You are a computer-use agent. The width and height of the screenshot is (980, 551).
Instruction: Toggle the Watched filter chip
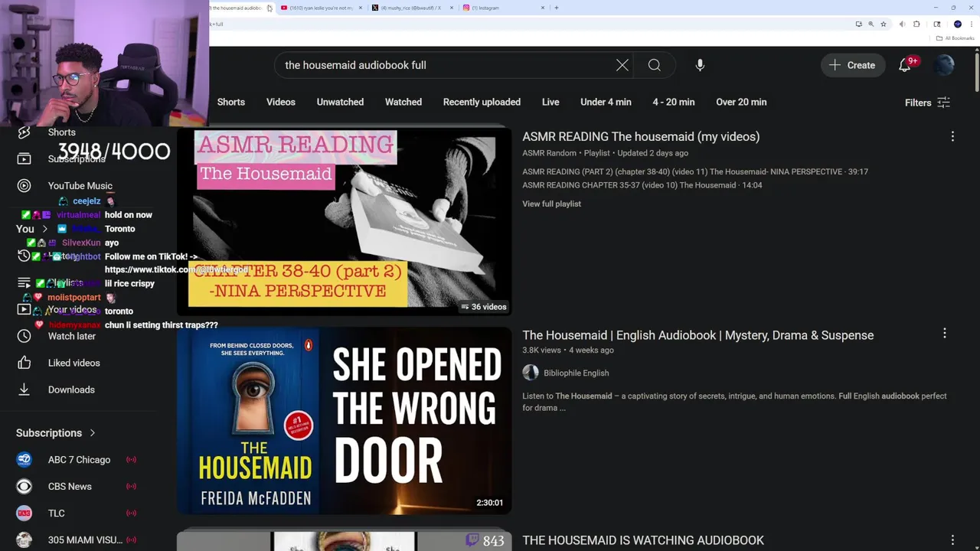click(x=403, y=102)
